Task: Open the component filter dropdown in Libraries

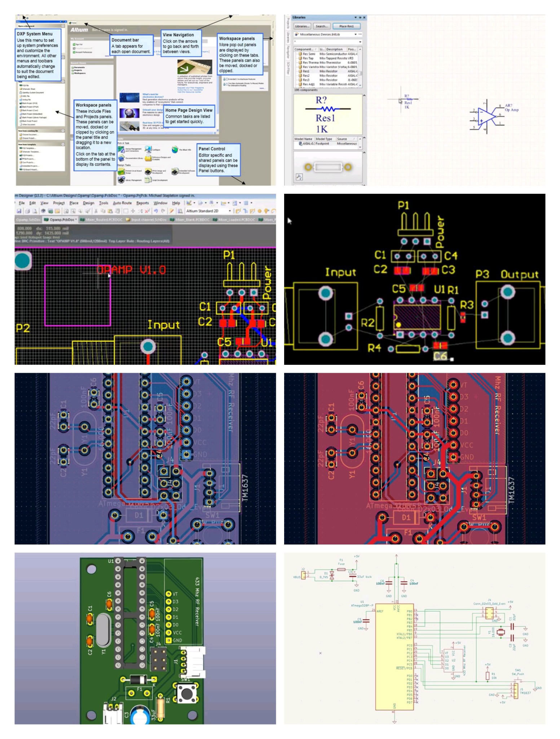Action: (x=360, y=42)
